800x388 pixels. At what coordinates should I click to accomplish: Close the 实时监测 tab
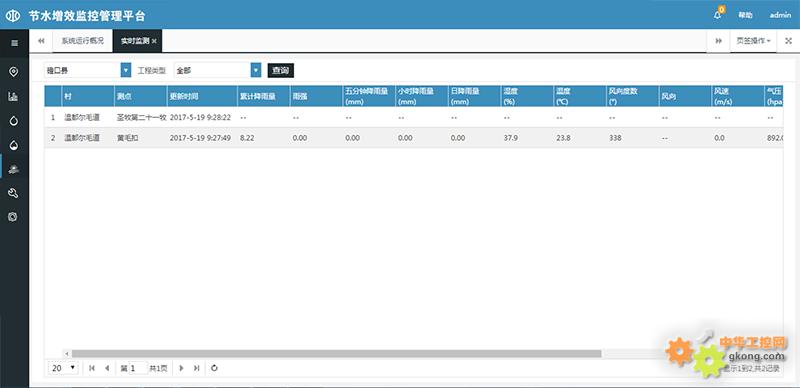154,41
